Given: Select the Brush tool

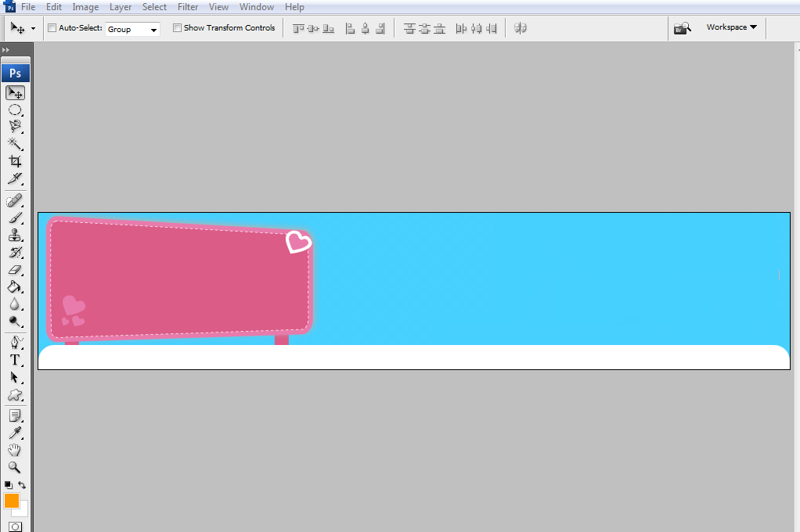Looking at the screenshot, I should coord(16,217).
